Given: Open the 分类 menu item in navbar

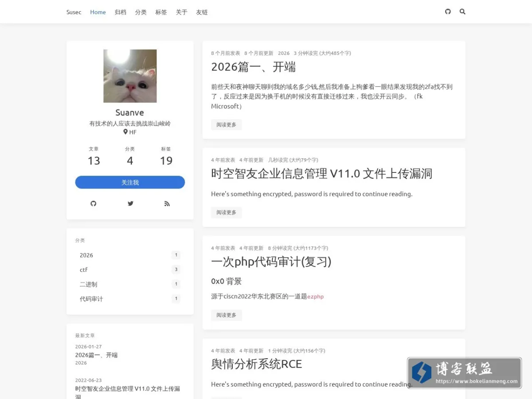Looking at the screenshot, I should point(141,12).
